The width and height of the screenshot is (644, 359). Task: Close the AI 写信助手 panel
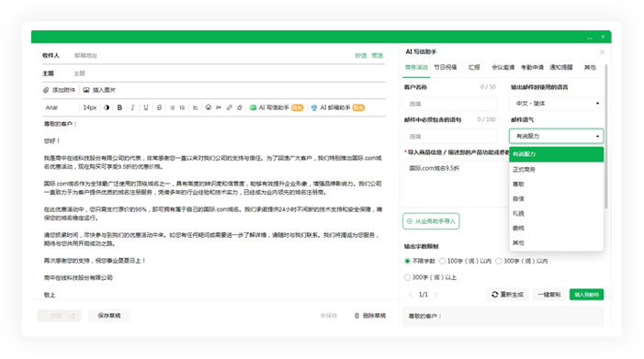click(602, 52)
